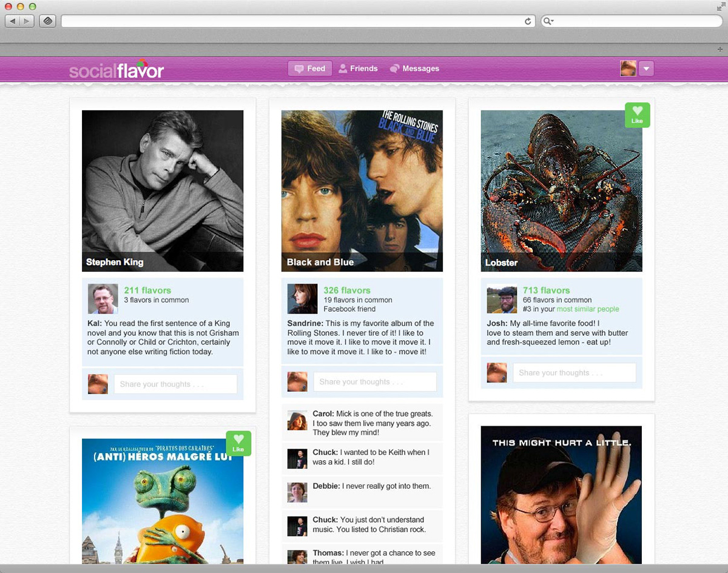The height and width of the screenshot is (573, 728).
Task: Expand the account dropdown arrow
Action: tap(646, 69)
